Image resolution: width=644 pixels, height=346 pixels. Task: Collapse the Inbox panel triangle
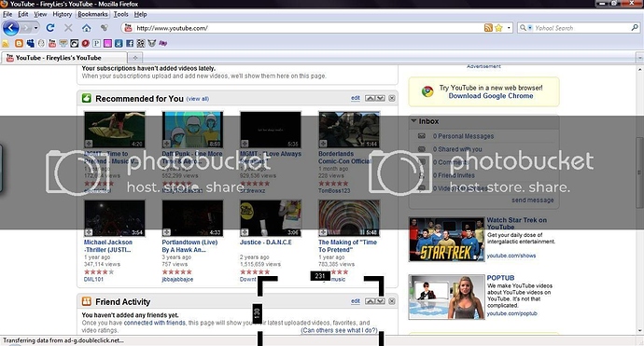point(413,121)
